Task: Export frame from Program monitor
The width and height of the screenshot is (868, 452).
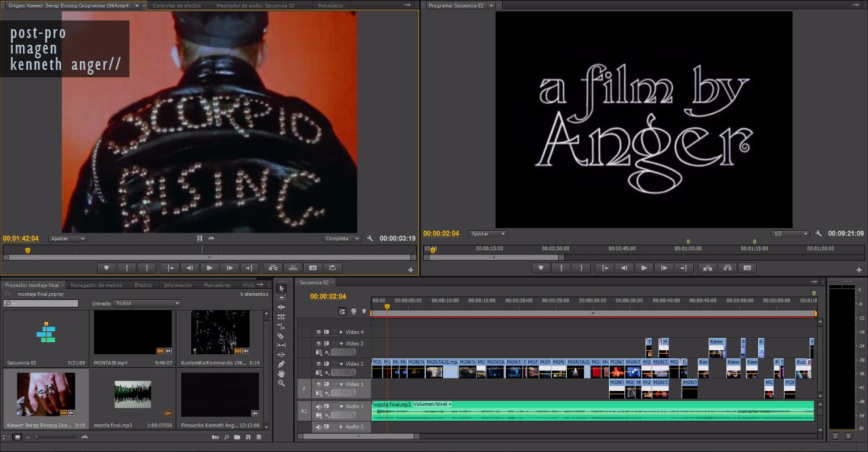Action: 747,268
